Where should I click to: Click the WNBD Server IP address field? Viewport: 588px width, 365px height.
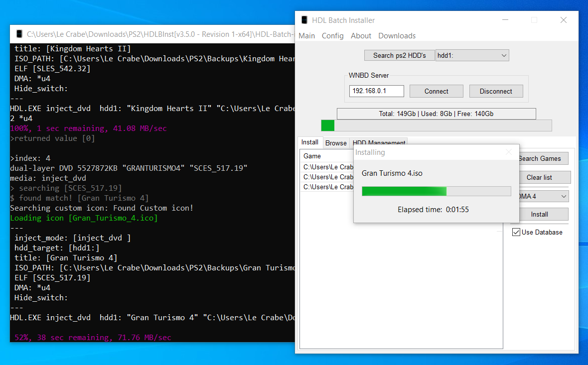[377, 91]
